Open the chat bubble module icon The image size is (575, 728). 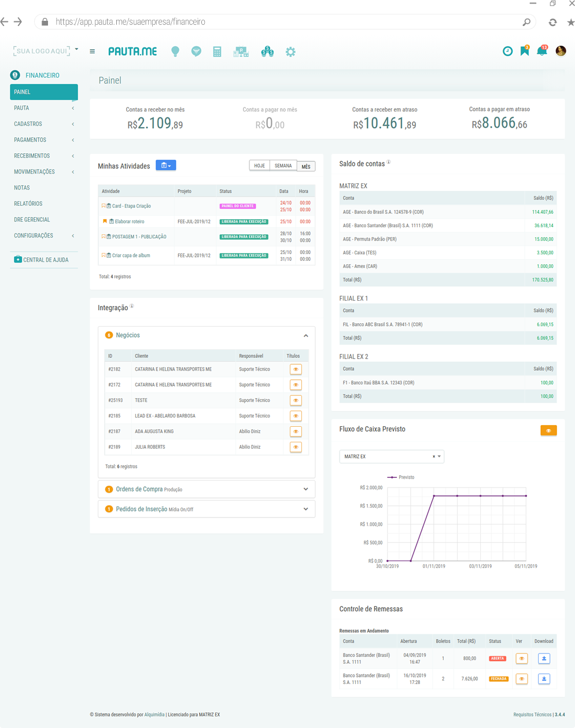pos(197,51)
